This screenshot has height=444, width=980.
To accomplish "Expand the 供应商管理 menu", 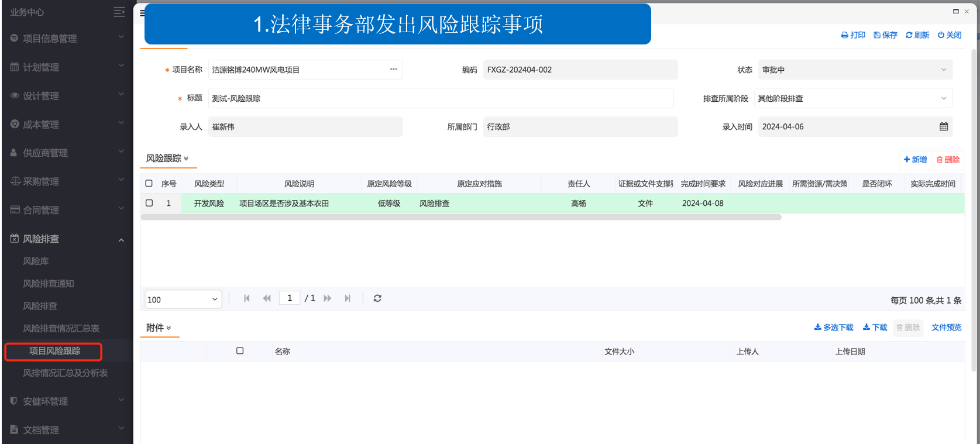I will point(67,153).
